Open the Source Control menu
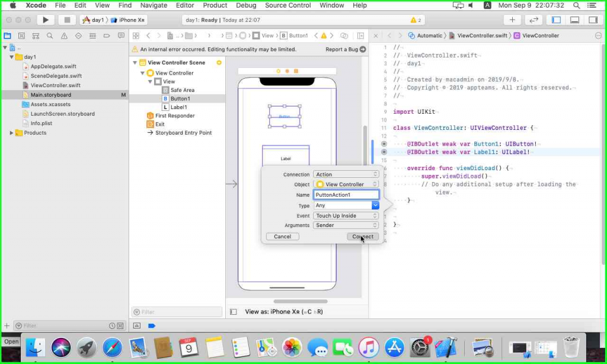 [x=287, y=5]
